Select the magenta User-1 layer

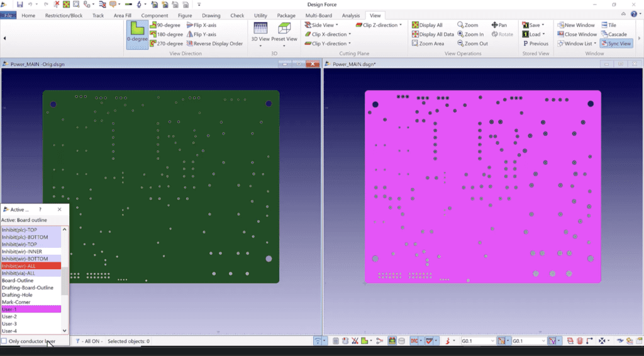tap(31, 309)
